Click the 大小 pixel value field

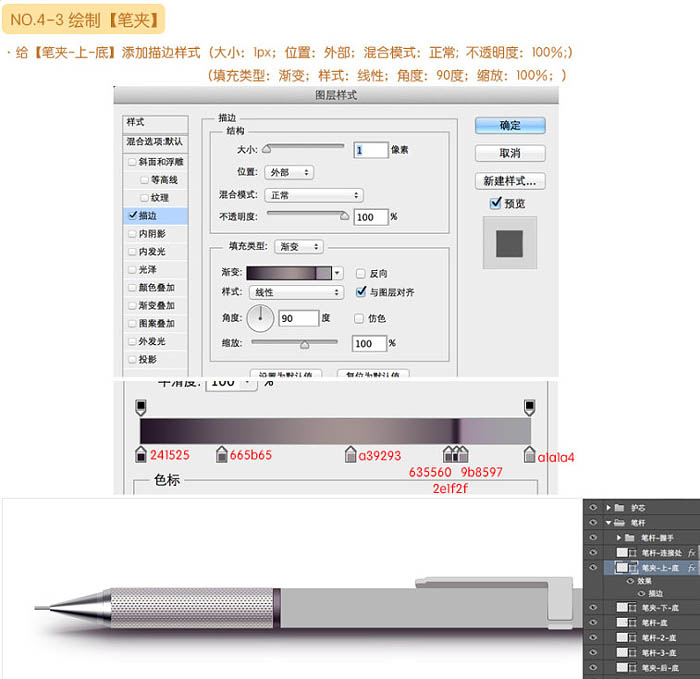click(x=371, y=150)
